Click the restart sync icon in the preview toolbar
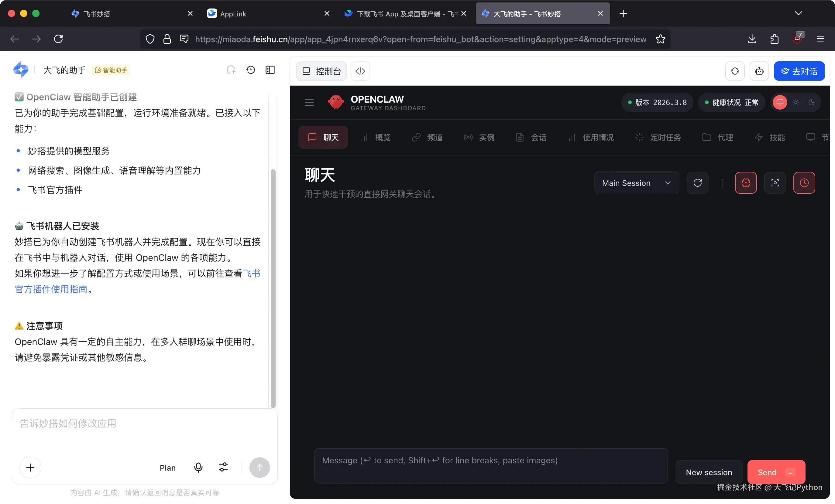Screen dimensions: 835x504 (x=735, y=71)
